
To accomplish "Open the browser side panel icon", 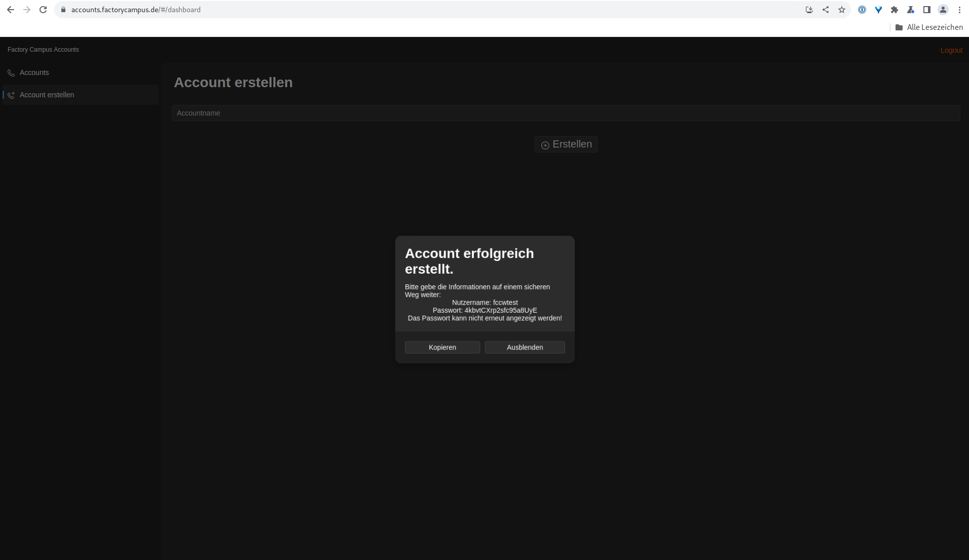I will tap(927, 10).
